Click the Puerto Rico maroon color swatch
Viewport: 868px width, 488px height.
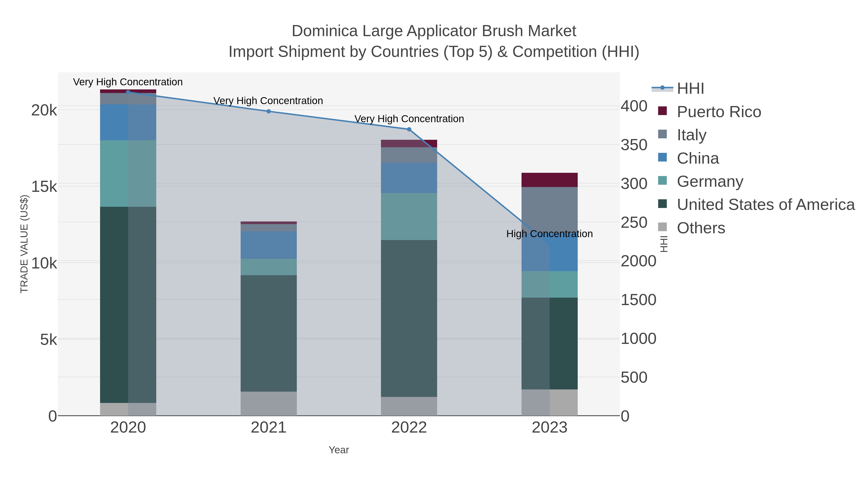[x=663, y=111]
